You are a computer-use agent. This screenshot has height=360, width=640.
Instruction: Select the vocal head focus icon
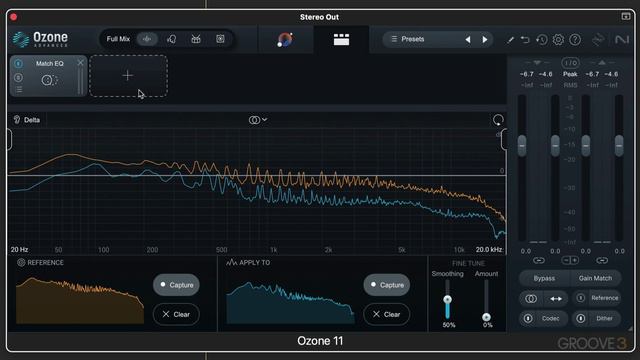(x=172, y=39)
